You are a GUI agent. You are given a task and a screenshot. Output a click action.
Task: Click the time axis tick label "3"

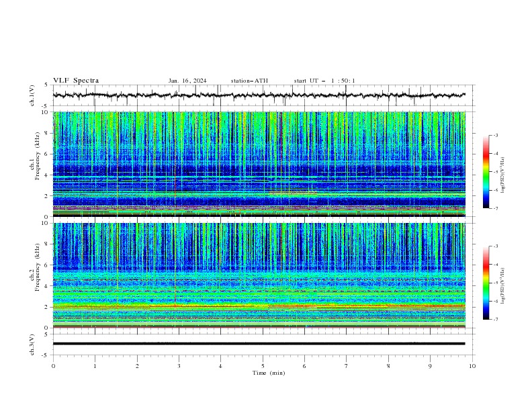tap(179, 366)
